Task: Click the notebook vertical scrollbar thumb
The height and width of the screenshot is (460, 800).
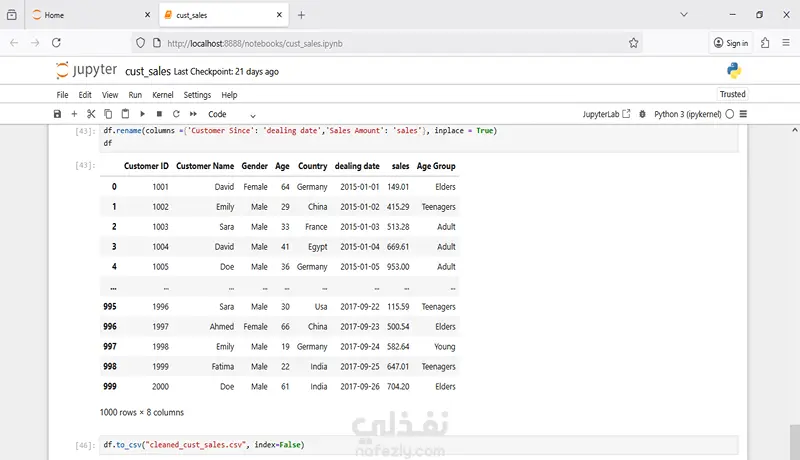Action: click(x=794, y=442)
